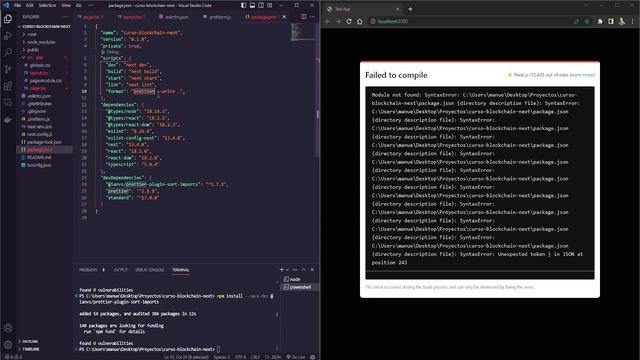Open tsconfig.json in explorer
The height and width of the screenshot is (360, 640).
tap(39, 165)
